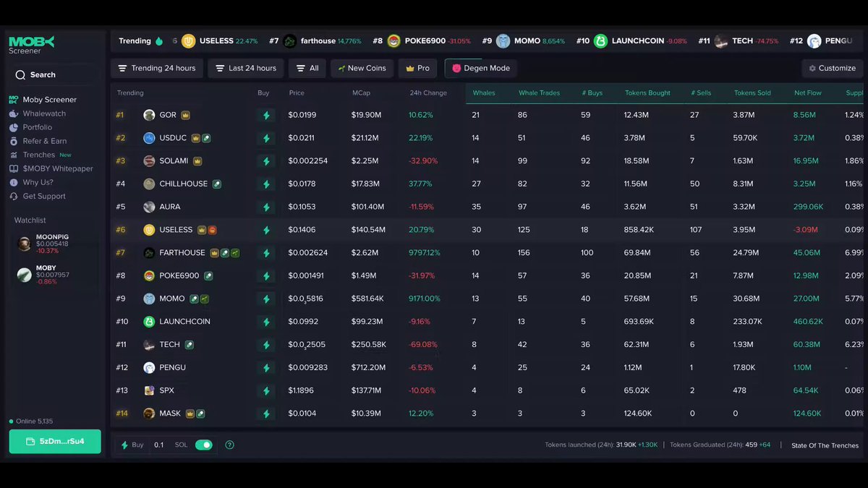Screen dimensions: 868x488
Task: Click the quick buy lightning icon for TECH
Action: pos(266,345)
